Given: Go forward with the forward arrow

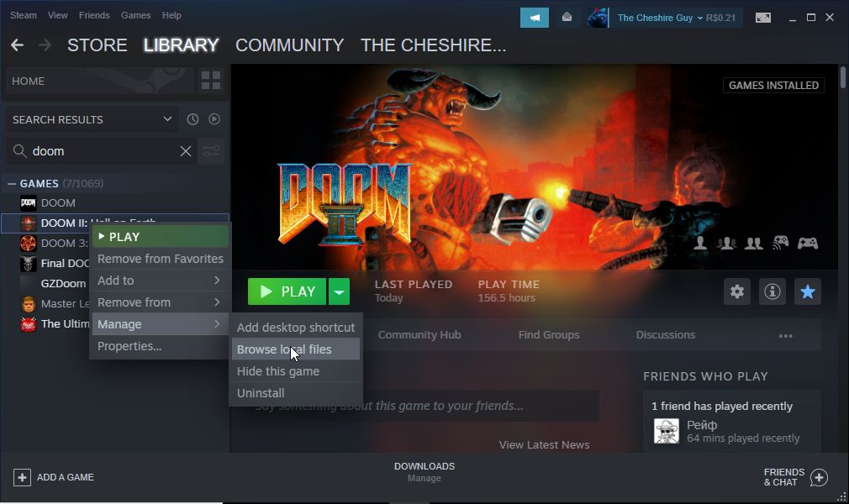Looking at the screenshot, I should (x=45, y=45).
